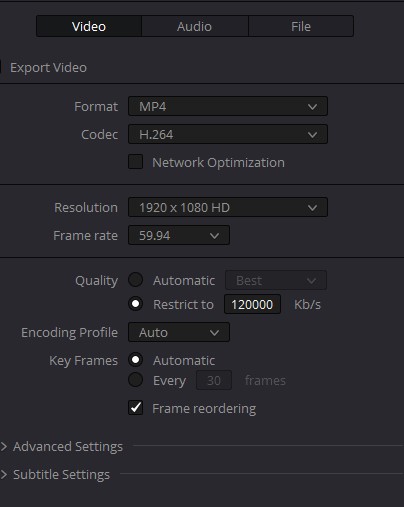Open the Encoding Profile dropdown showing Auto
Viewport: 404px width, 507px height.
click(x=179, y=332)
